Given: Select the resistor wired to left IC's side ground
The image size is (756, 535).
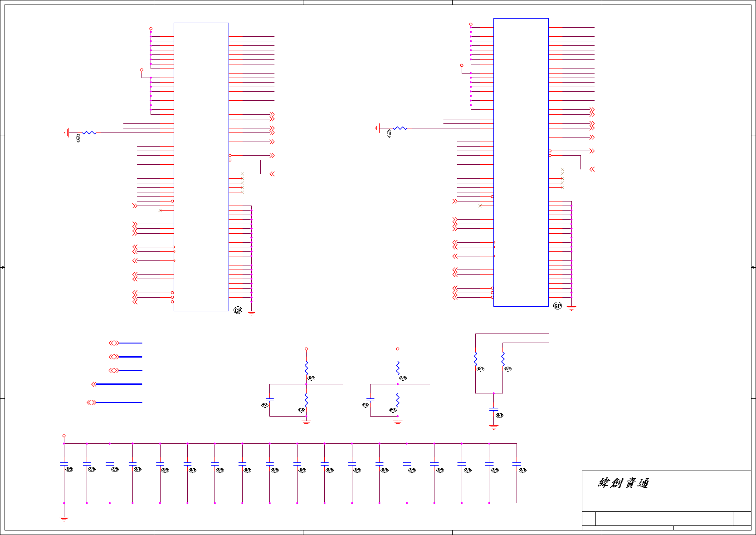Looking at the screenshot, I should 89,133.
